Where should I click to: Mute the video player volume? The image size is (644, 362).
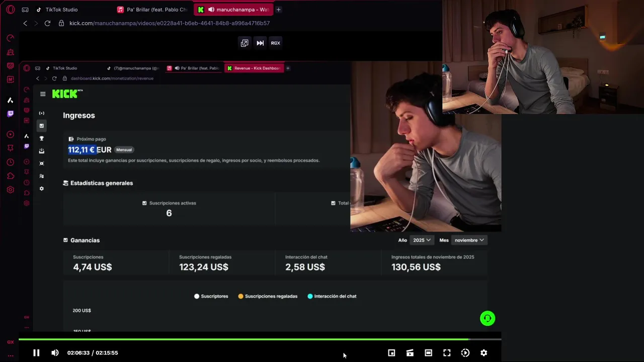[x=55, y=353]
